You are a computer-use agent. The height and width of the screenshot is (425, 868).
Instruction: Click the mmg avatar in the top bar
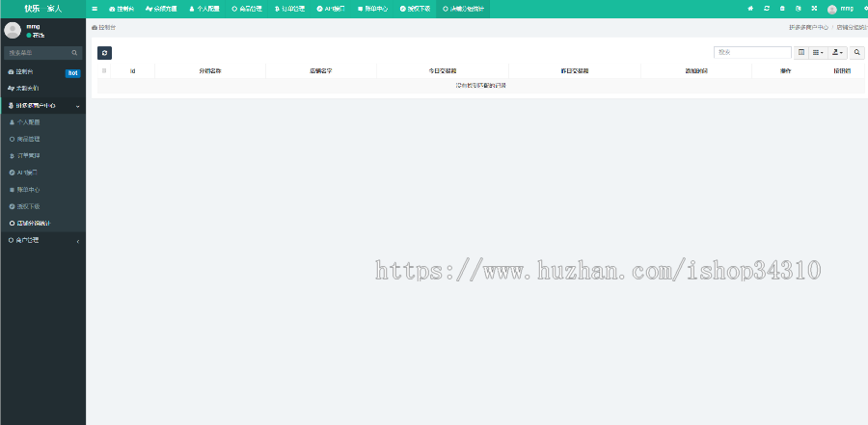point(832,9)
